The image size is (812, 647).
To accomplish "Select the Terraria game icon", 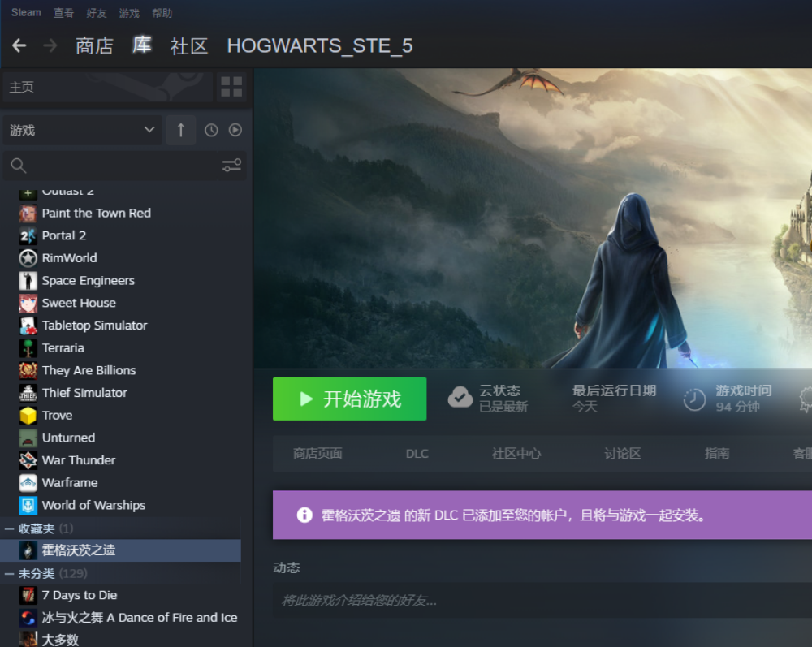I will pyautogui.click(x=28, y=347).
